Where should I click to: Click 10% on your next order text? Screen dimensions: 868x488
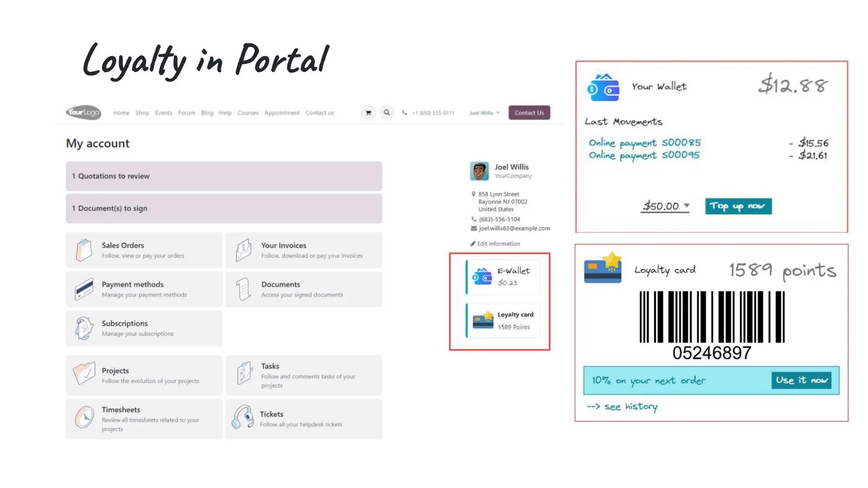click(649, 380)
